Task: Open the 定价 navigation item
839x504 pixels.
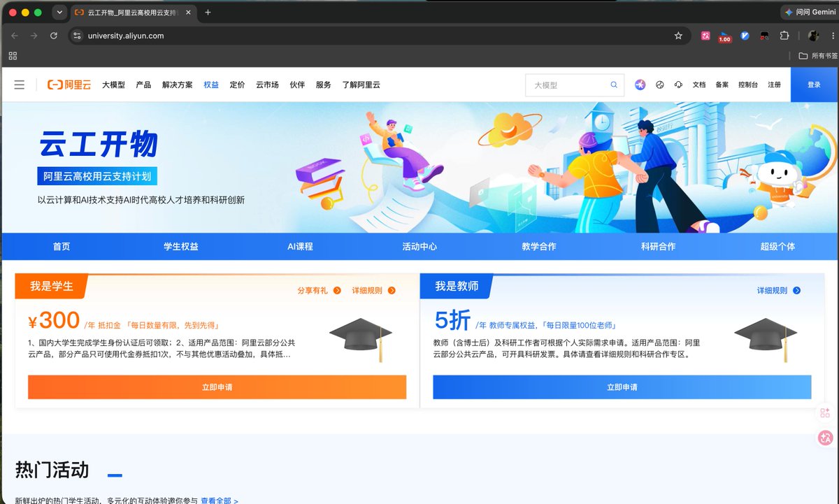Action: 237,85
